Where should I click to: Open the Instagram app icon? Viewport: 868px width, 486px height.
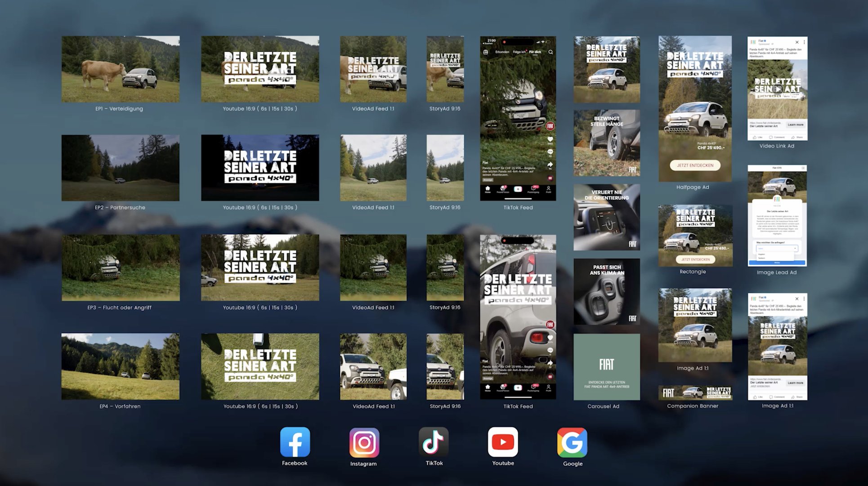click(364, 442)
